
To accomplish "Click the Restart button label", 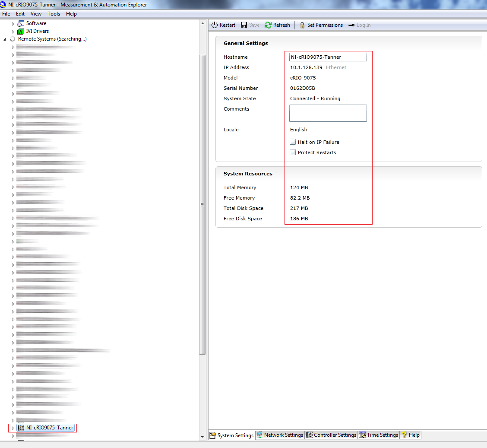I will pos(228,25).
